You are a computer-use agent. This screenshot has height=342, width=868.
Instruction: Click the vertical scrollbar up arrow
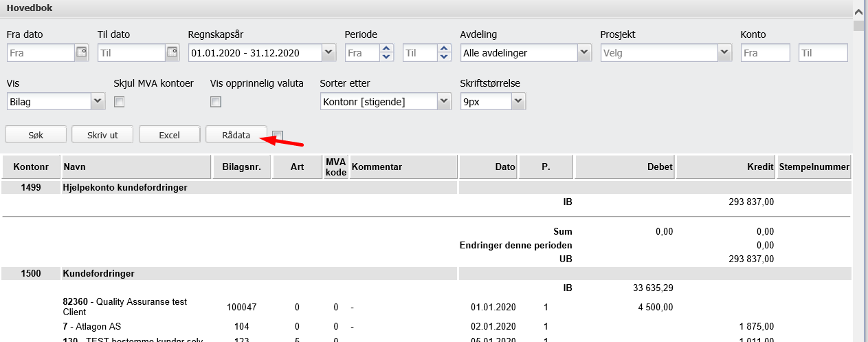click(858, 12)
